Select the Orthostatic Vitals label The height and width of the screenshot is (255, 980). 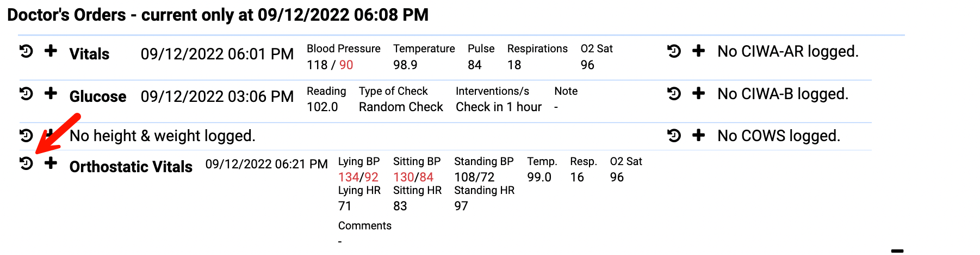coord(131,167)
